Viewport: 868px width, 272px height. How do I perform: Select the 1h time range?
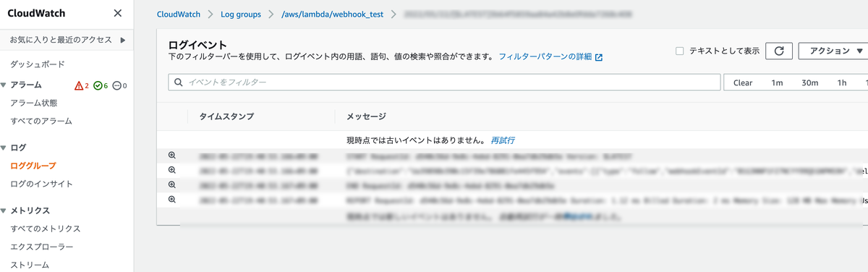pos(842,82)
